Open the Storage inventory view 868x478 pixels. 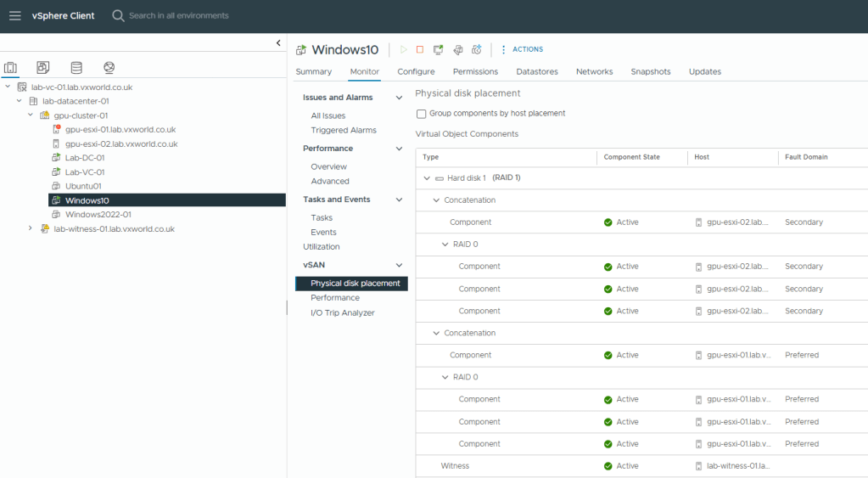tap(76, 68)
